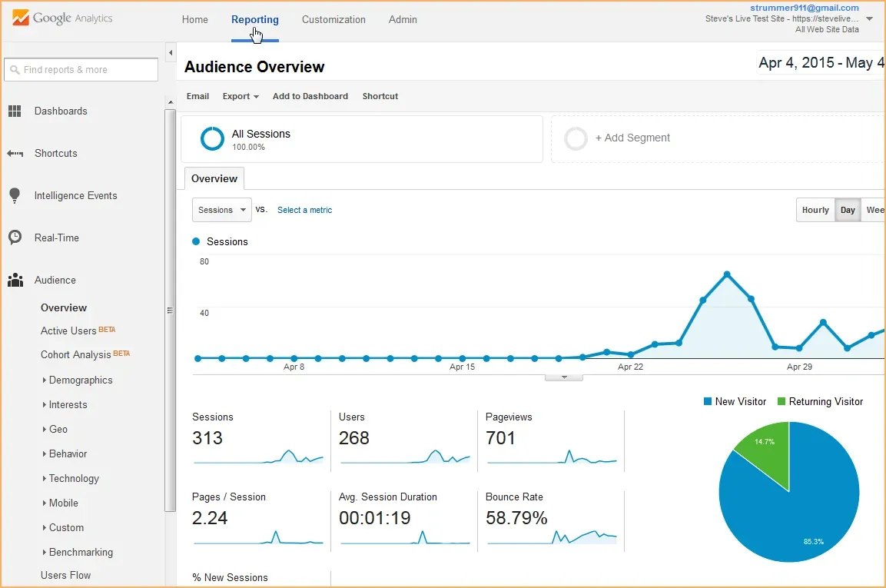886x588 pixels.
Task: Open Intelligence Events using its lightbulb icon
Action: 15,195
